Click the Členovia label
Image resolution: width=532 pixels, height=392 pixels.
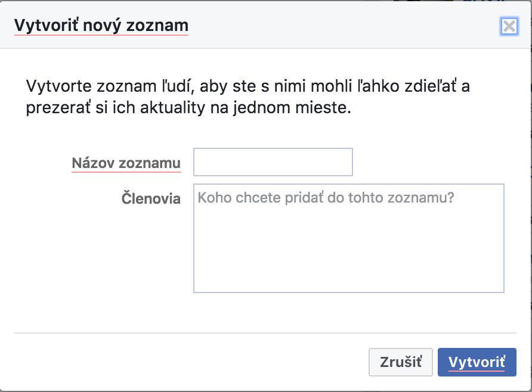click(151, 198)
